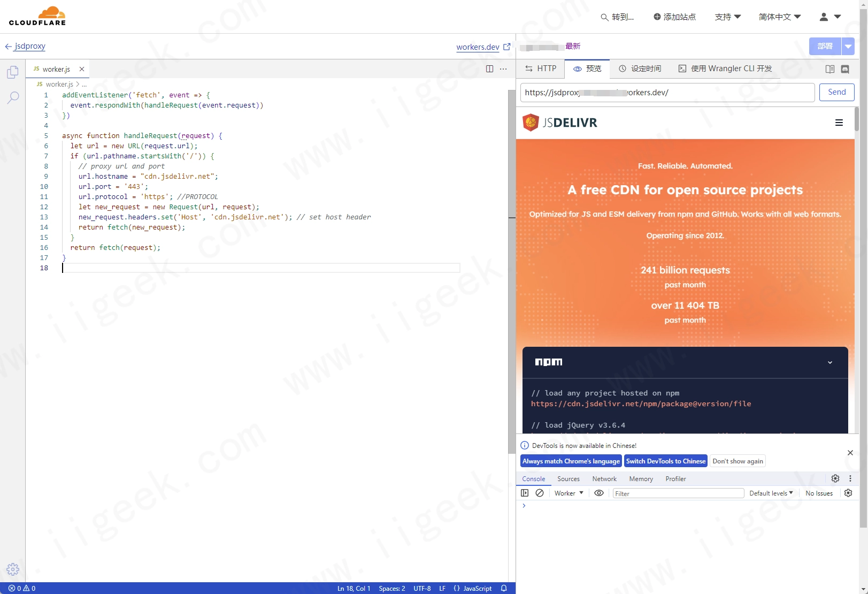Image resolution: width=868 pixels, height=594 pixels.
Task: Close the DevTools language notification
Action: pyautogui.click(x=850, y=453)
